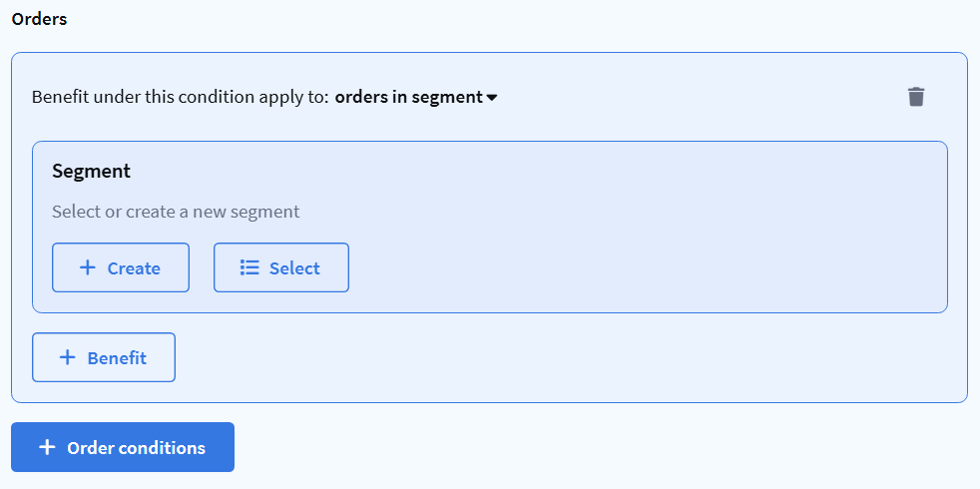Click the caret arrow after 'orders in segment'
Viewport: 980px width, 489px height.
coord(492,98)
